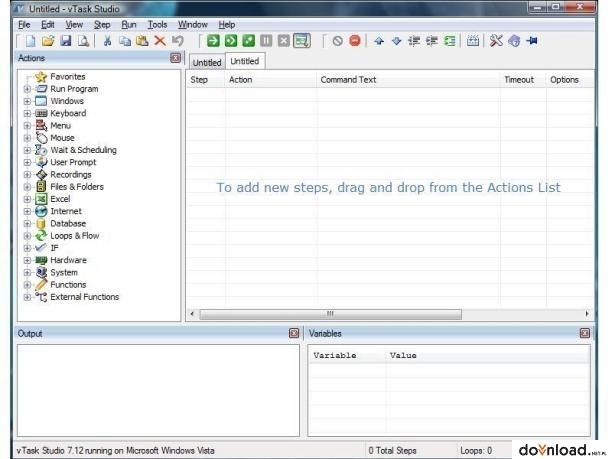
Task: Create a new script with the New icon
Action: (x=30, y=41)
